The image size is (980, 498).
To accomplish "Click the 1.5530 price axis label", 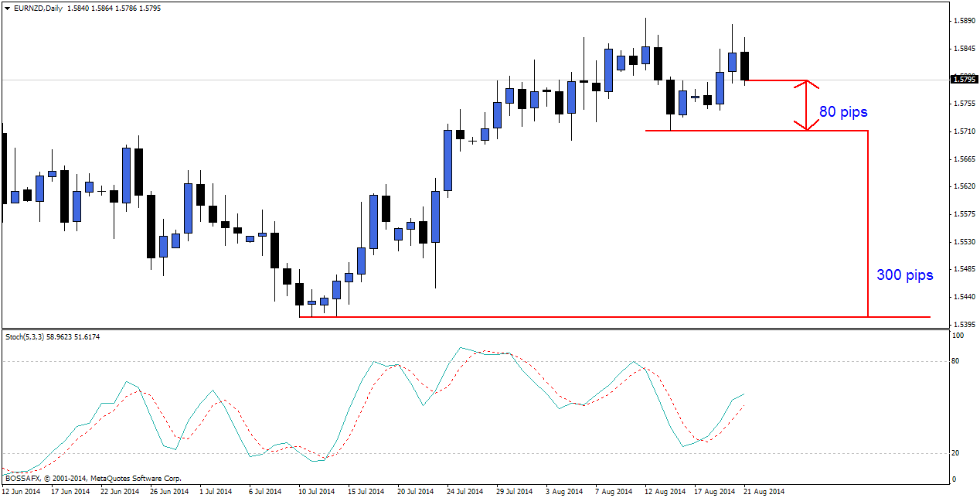I will tap(963, 242).
